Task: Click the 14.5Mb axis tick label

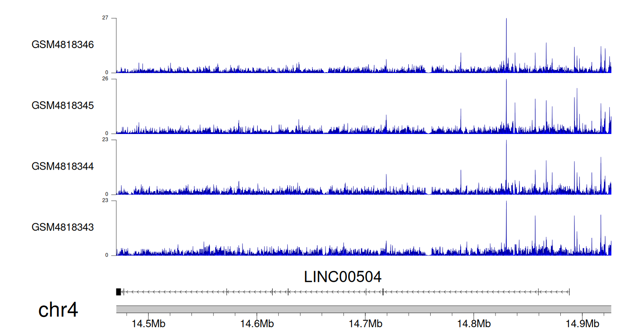Action: pyautogui.click(x=149, y=323)
